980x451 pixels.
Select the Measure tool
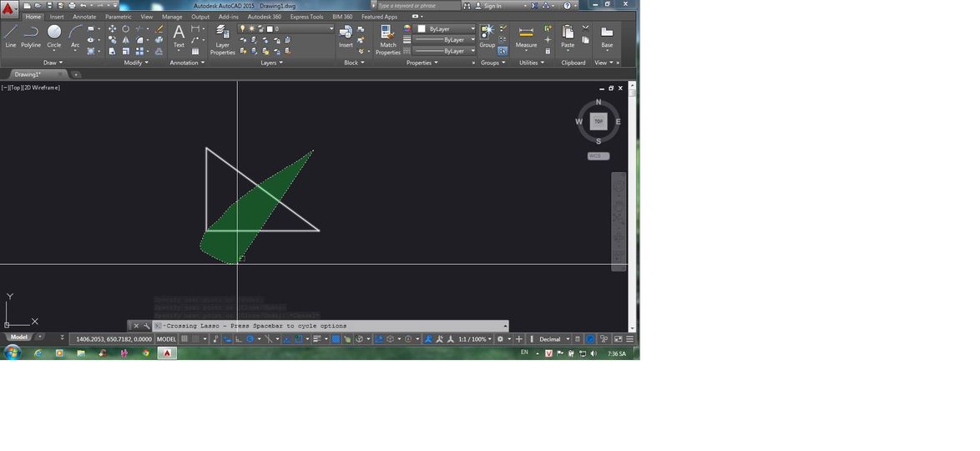pos(526,36)
